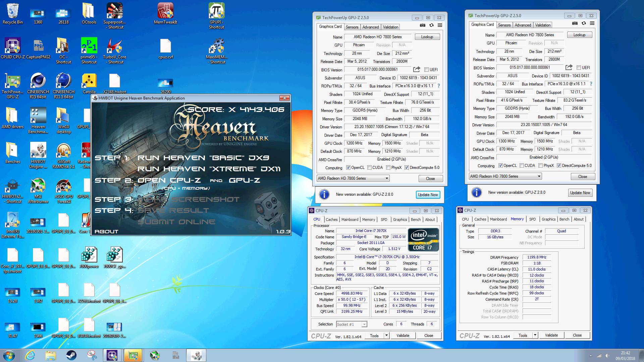Expand Tools dropdown arrow in right CPU-Z
Screen dimensions: 644x362
(x=535, y=335)
